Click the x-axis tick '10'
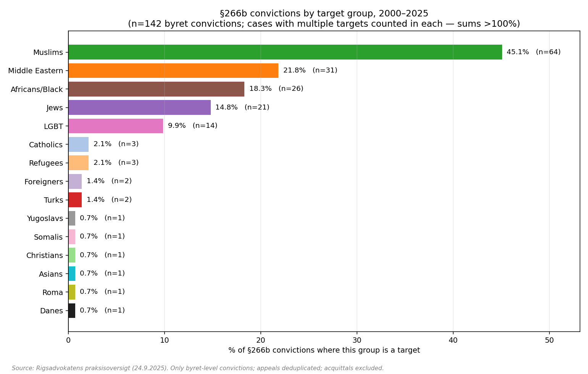 [165, 340]
